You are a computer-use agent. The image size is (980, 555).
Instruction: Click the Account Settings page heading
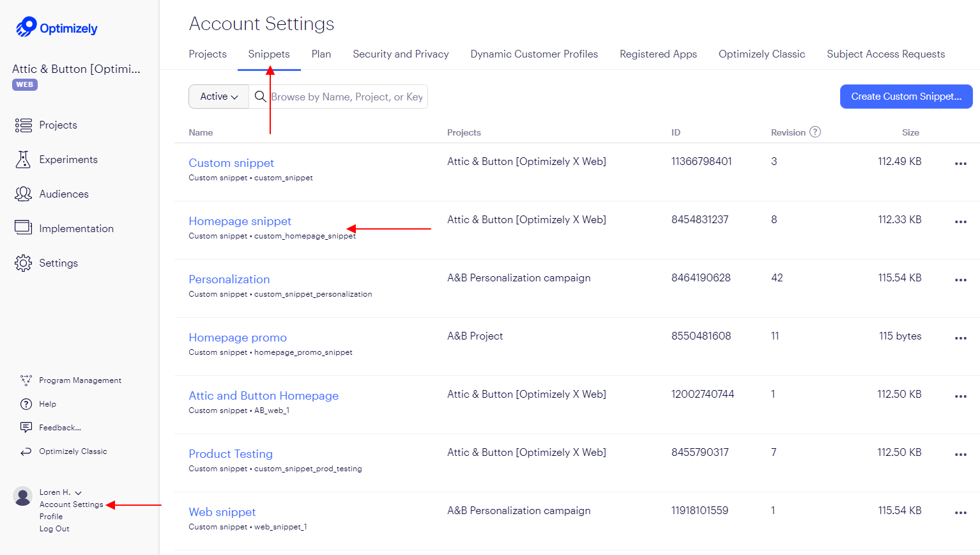pos(261,24)
